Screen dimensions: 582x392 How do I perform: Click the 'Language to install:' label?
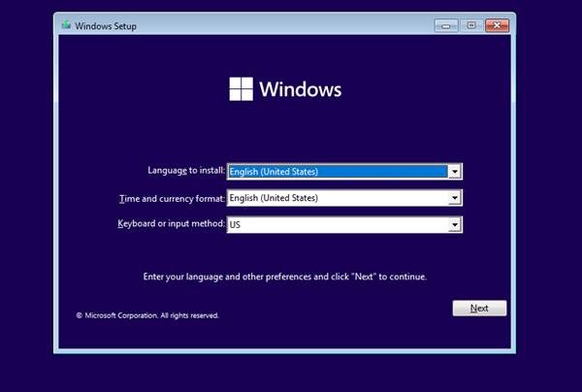(x=186, y=171)
